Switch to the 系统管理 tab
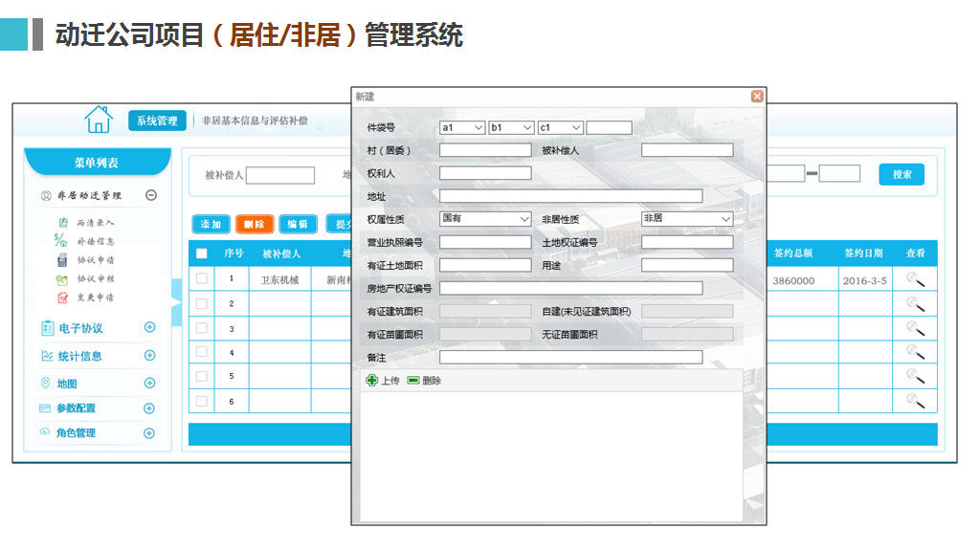Viewport: 980px width, 551px height. tap(157, 121)
